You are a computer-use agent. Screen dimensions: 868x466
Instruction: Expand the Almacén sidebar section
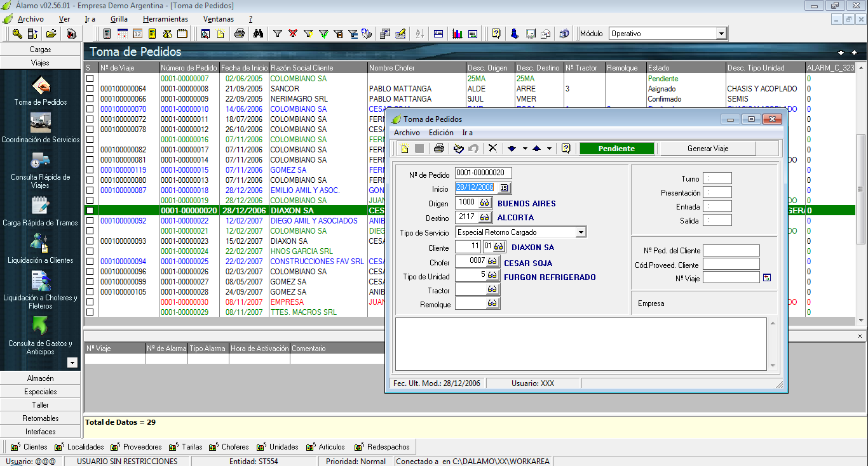tap(41, 378)
